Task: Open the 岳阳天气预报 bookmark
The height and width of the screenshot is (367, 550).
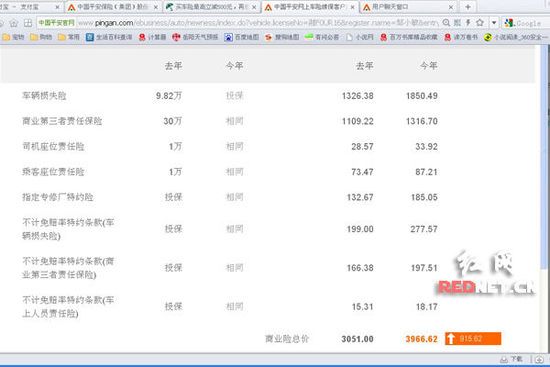Action: click(x=195, y=37)
